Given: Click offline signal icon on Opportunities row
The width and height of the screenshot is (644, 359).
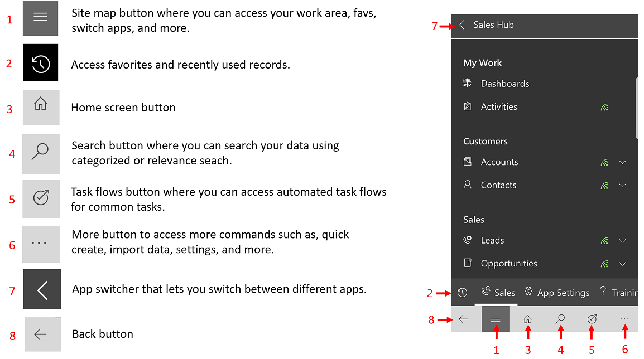Looking at the screenshot, I should (x=604, y=264).
